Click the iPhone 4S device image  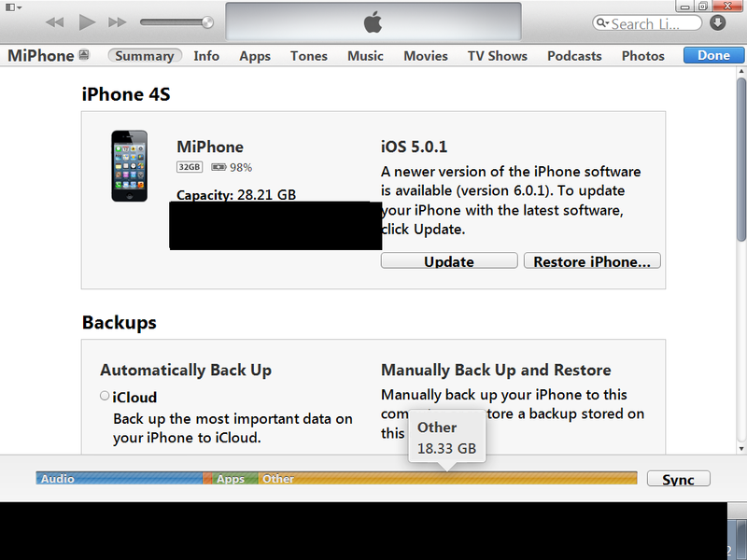pyautogui.click(x=129, y=166)
